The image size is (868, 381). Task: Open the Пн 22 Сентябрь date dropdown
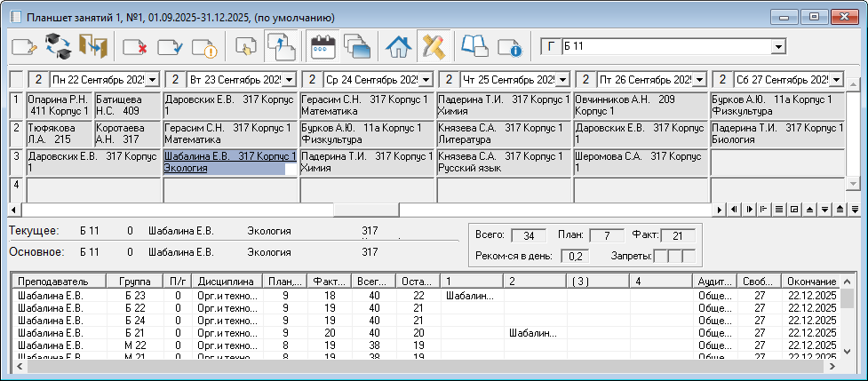pos(152,80)
